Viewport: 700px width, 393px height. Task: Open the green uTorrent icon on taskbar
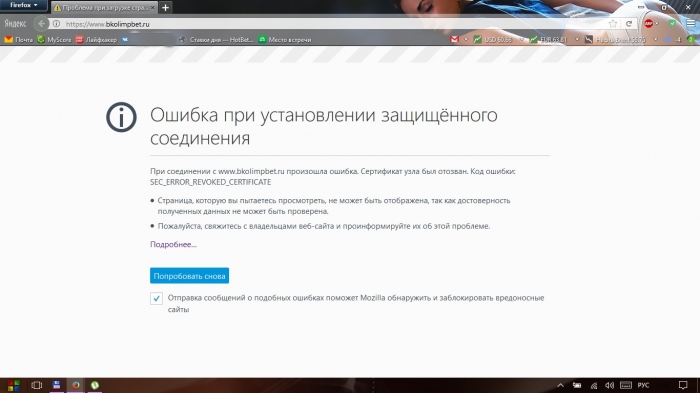click(95, 385)
